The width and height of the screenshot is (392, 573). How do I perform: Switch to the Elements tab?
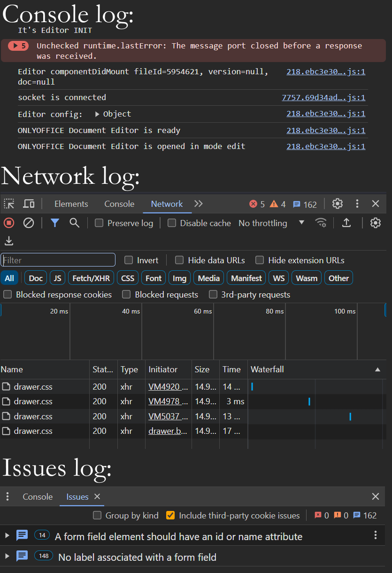(71, 204)
